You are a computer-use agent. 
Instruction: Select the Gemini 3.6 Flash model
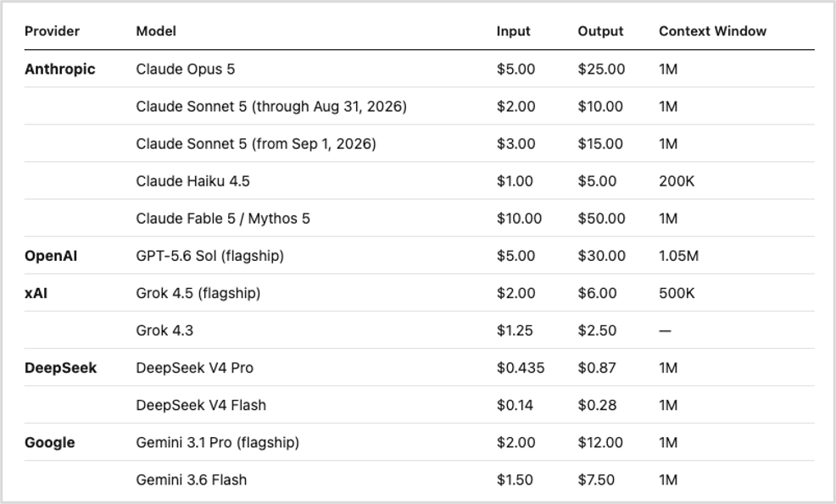(191, 479)
